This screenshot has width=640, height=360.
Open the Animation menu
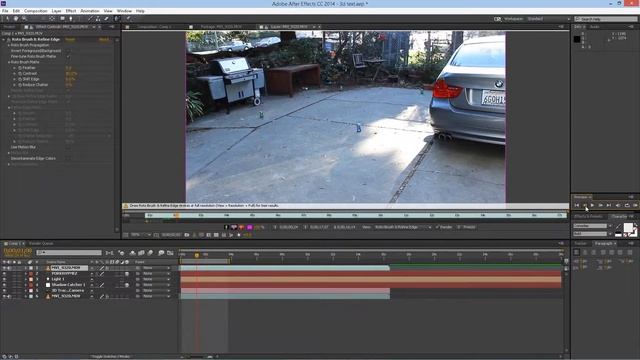coord(90,11)
